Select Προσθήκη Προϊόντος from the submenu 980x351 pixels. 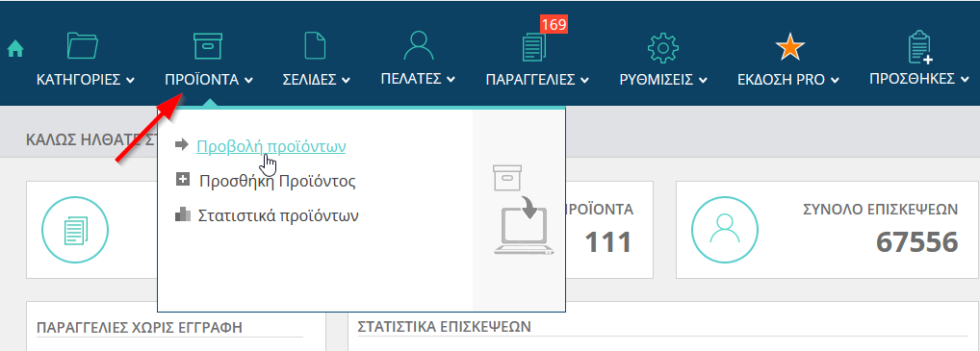point(277,182)
